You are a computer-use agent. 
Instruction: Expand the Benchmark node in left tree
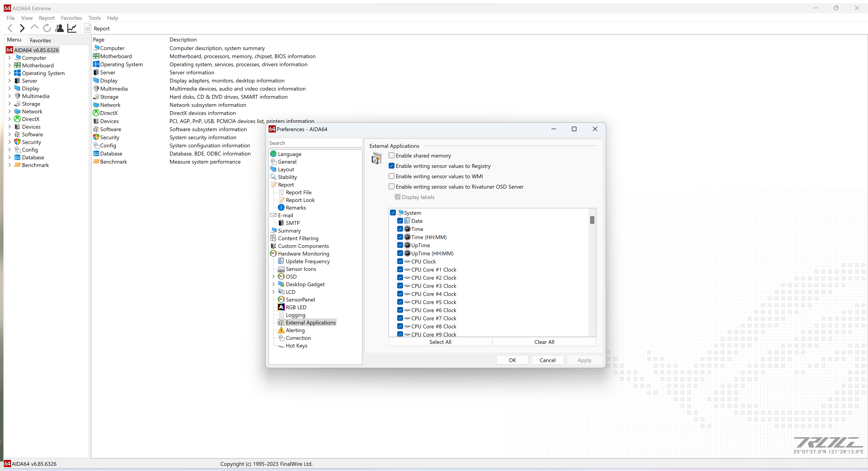point(9,165)
